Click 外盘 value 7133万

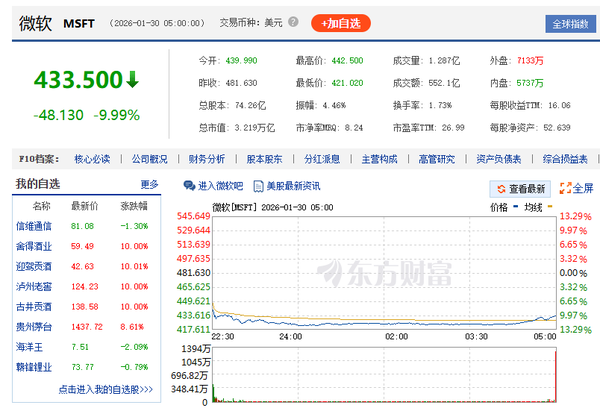(530, 60)
